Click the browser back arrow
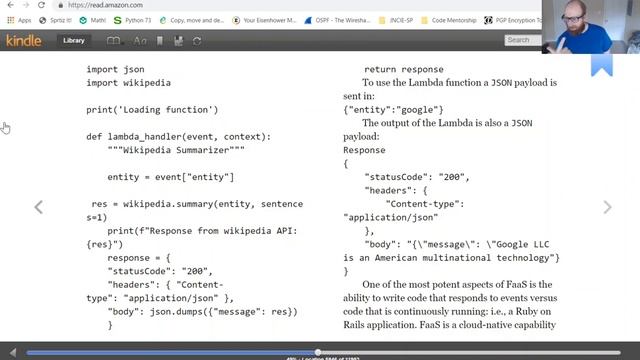 (11, 5)
